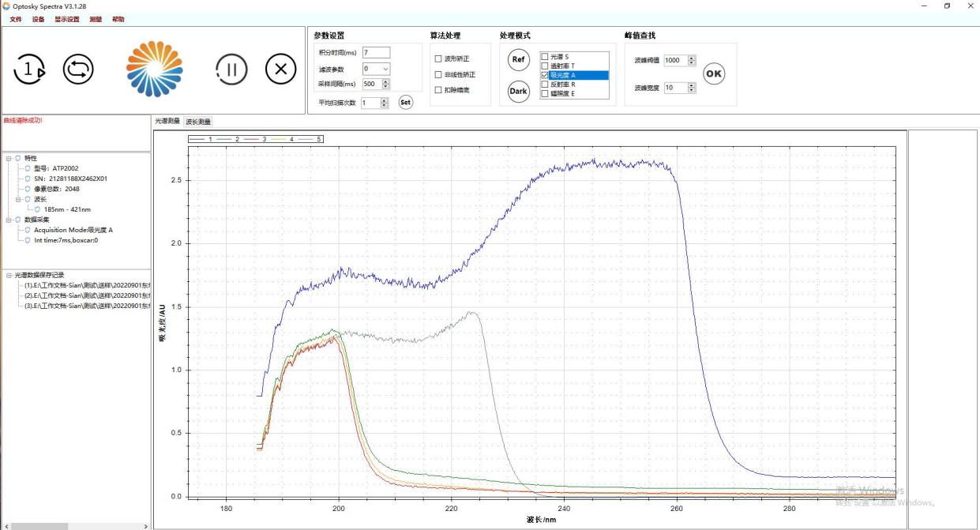Screen dimensions: 980x530
Task: Pause the spectrum measurement
Action: pyautogui.click(x=231, y=70)
